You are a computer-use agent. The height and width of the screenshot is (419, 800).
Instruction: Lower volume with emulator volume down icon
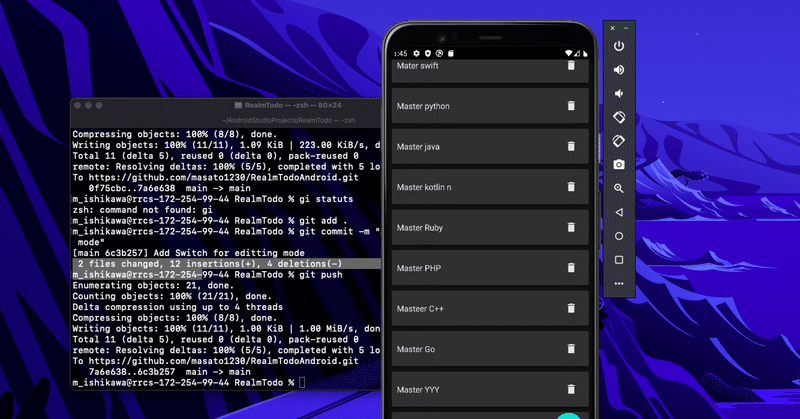(618, 93)
